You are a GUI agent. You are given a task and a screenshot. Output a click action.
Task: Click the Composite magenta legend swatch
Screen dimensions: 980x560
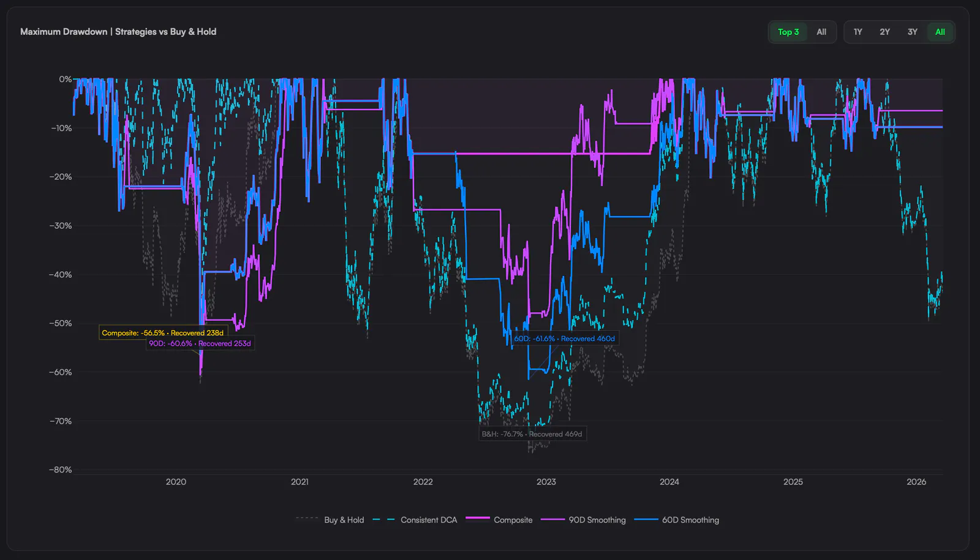point(478,518)
